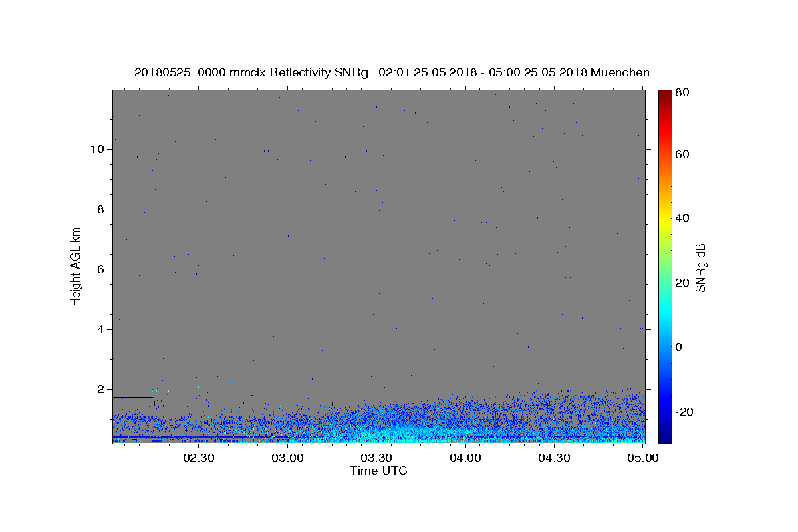Click the height tick label 6

(101, 269)
